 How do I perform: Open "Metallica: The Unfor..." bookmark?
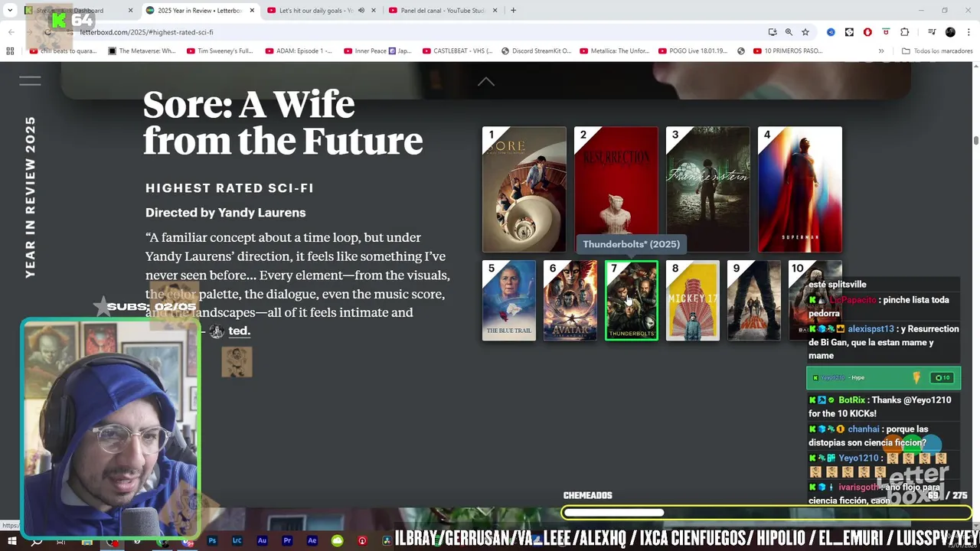(614, 51)
